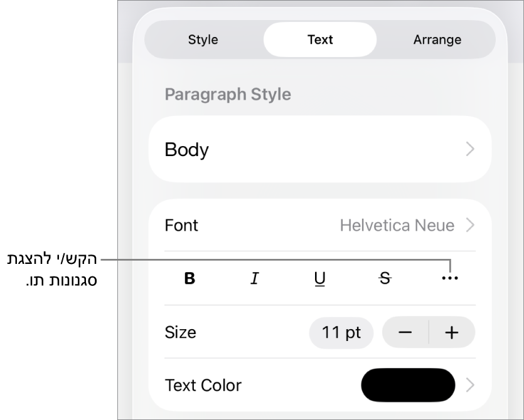Click the Font label
The height and width of the screenshot is (420, 524).
pyautogui.click(x=181, y=225)
